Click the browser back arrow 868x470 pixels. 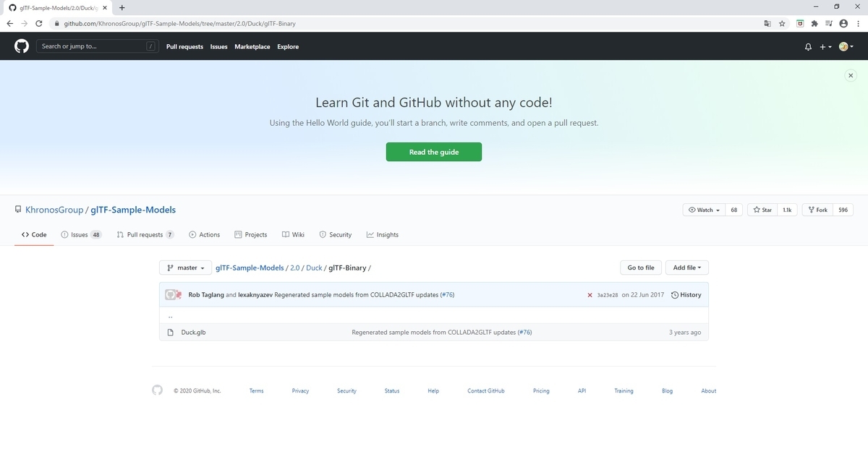pos(9,23)
